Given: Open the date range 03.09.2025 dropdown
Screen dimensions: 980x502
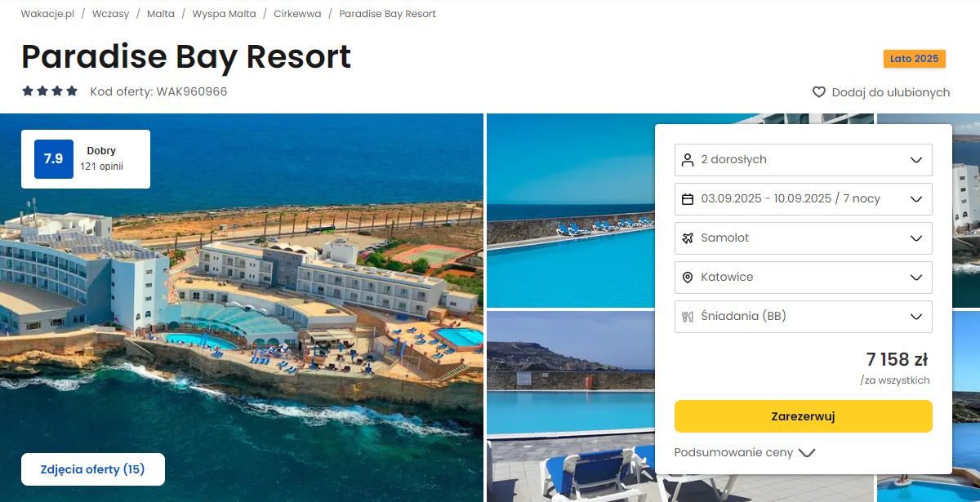Looking at the screenshot, I should click(x=804, y=199).
